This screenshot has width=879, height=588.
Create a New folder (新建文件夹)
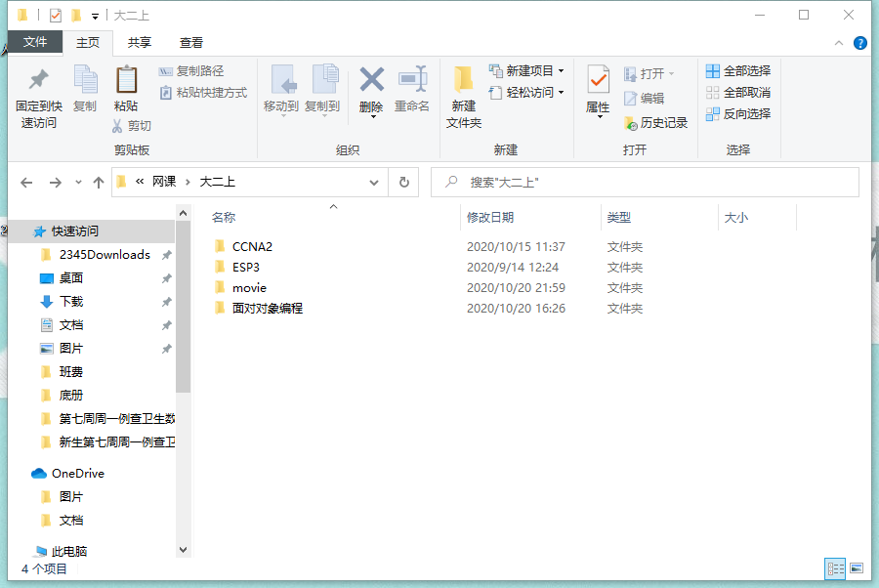[464, 97]
